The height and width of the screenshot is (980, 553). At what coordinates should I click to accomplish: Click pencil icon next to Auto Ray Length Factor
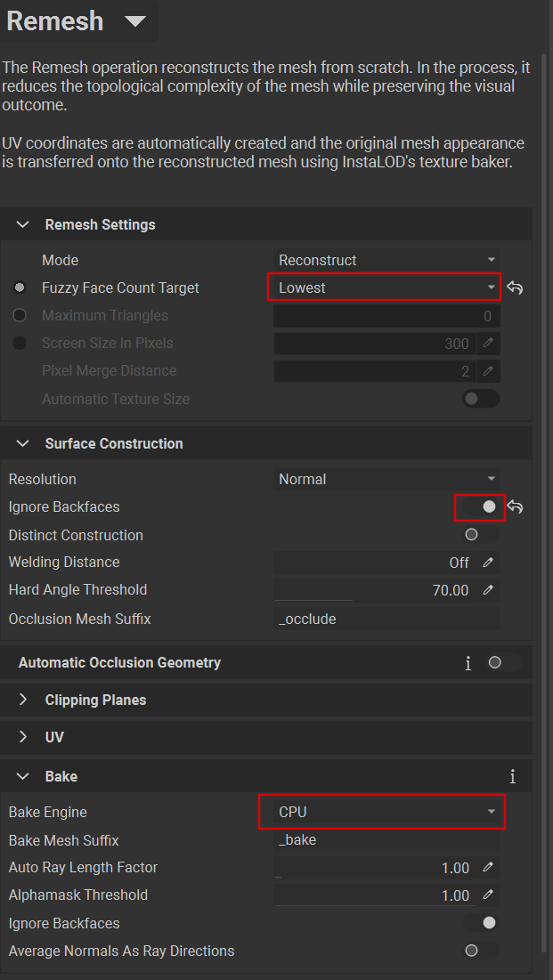coord(488,868)
